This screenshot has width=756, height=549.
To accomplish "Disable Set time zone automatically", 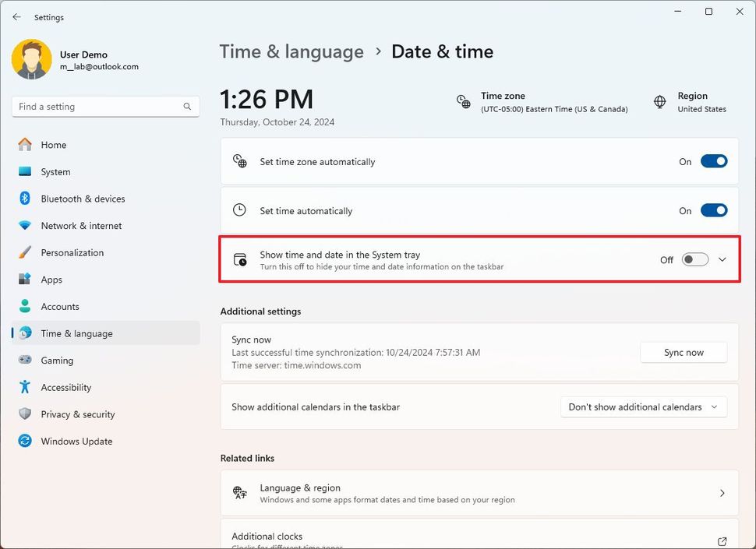I will 714,161.
